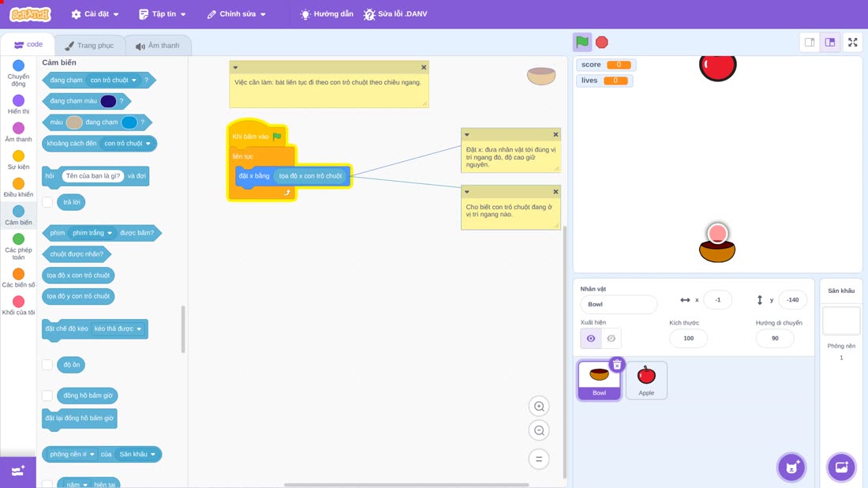The width and height of the screenshot is (868, 488).
Task: Pick the dark color swatch in 'đang chạm màu'
Action: pyautogui.click(x=109, y=101)
